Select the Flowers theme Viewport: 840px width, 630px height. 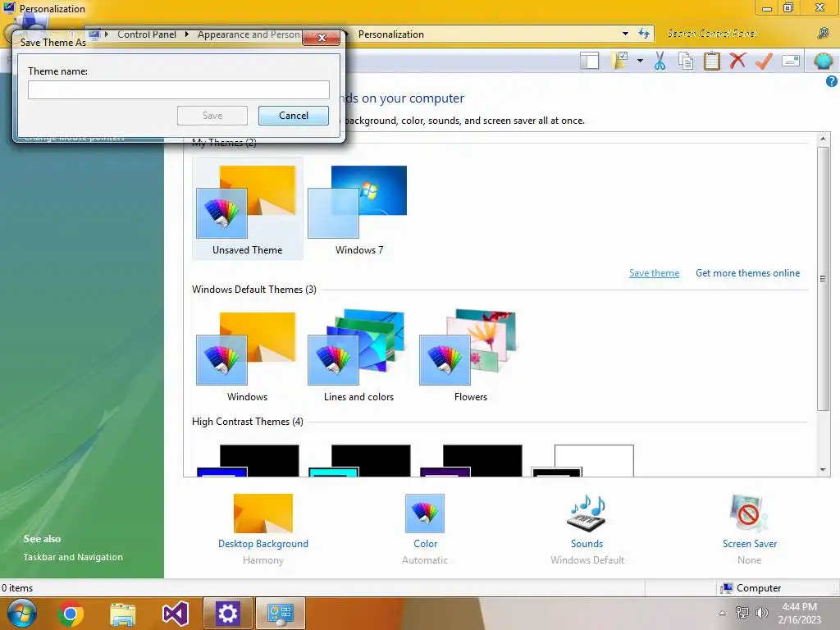[x=470, y=354]
